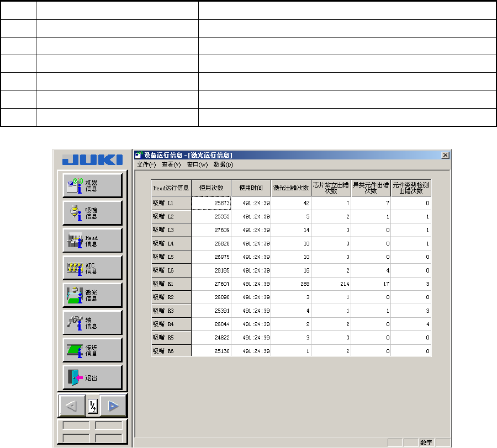
Task: Select the 吸嘴 L2 row header
Action: click(171, 217)
